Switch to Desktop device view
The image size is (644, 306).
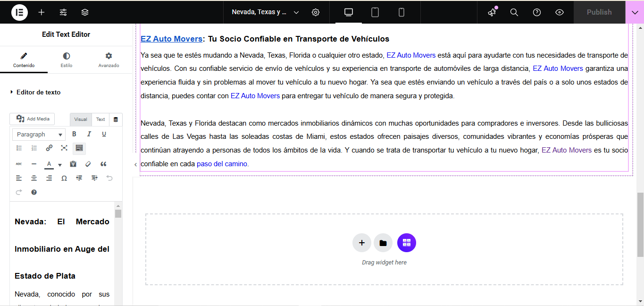coord(349,12)
